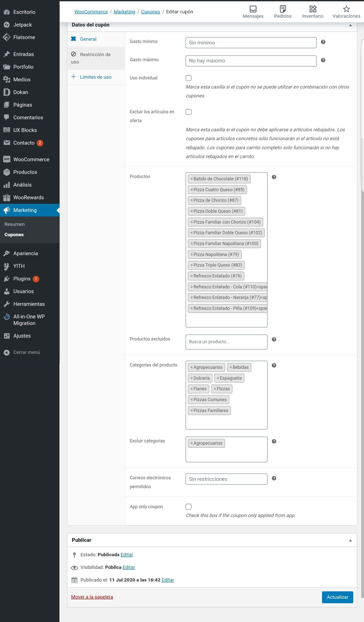Open the Inventario panel icon

tap(313, 12)
